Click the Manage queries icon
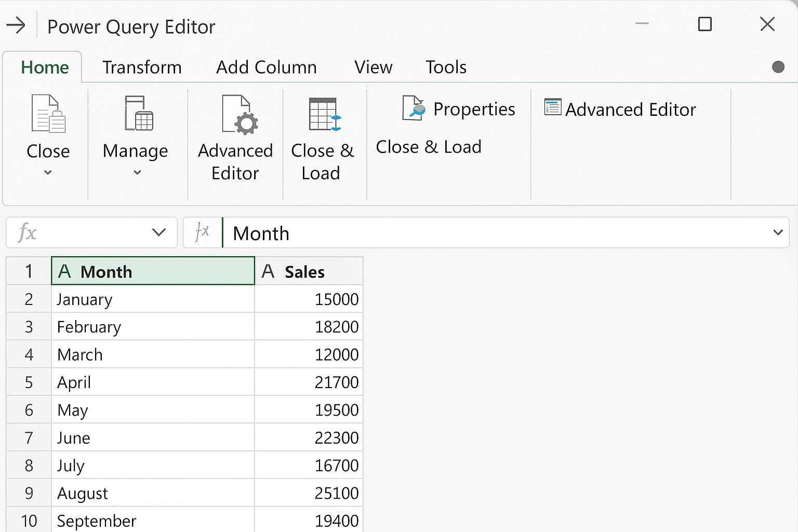Screen dimensions: 798x532 pyautogui.click(x=139, y=113)
